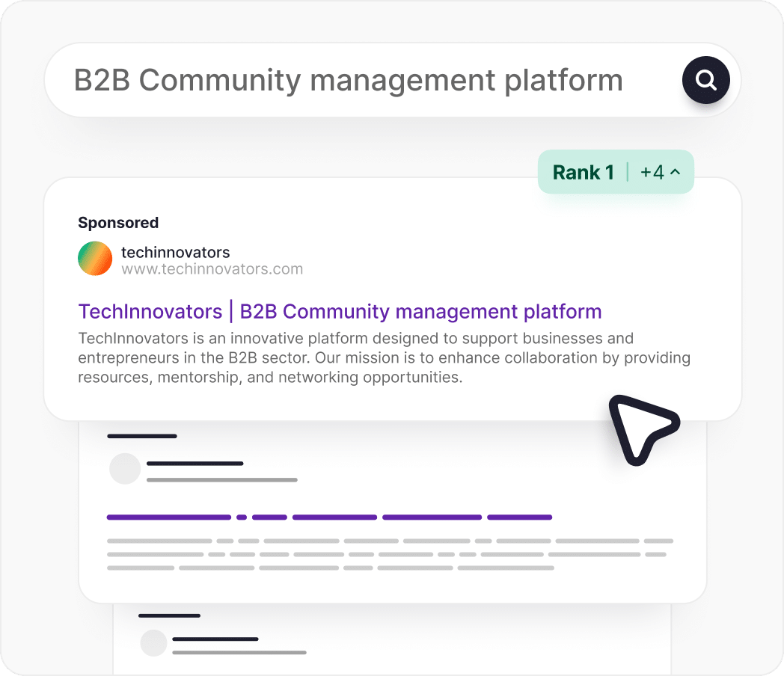Image resolution: width=784 pixels, height=676 pixels.
Task: Click the TechInnovators ad description text
Action: coord(384,357)
